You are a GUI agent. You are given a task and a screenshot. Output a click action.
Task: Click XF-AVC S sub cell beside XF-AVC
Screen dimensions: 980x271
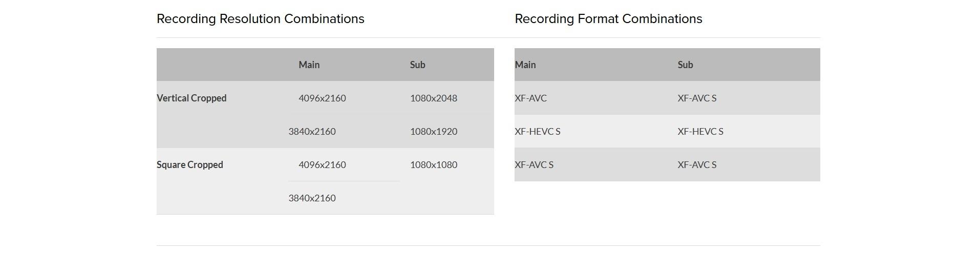(697, 98)
